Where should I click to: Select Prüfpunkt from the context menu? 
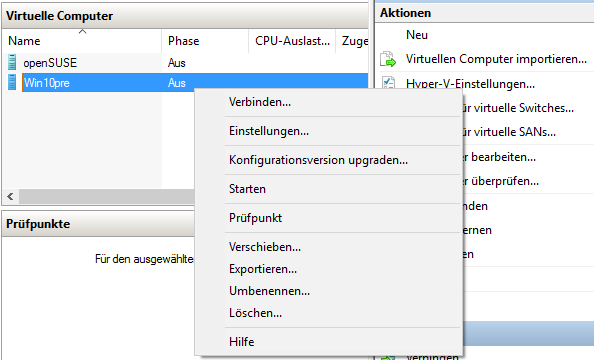click(256, 218)
